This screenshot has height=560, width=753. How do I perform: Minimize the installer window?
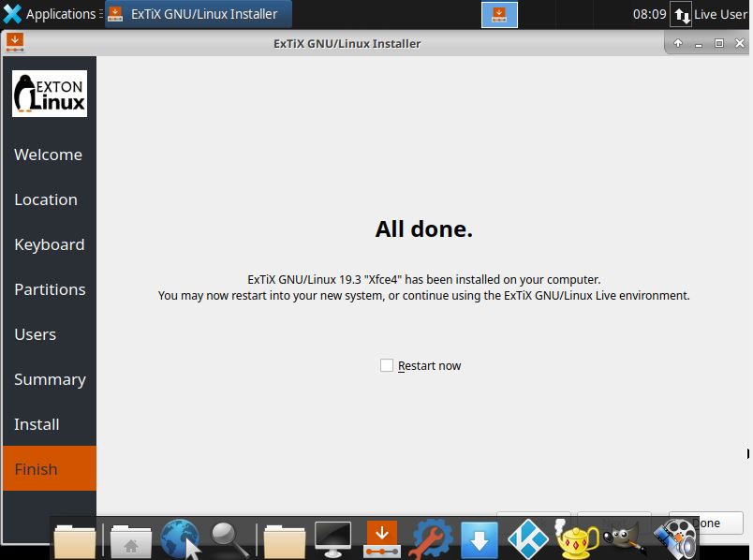(x=699, y=44)
